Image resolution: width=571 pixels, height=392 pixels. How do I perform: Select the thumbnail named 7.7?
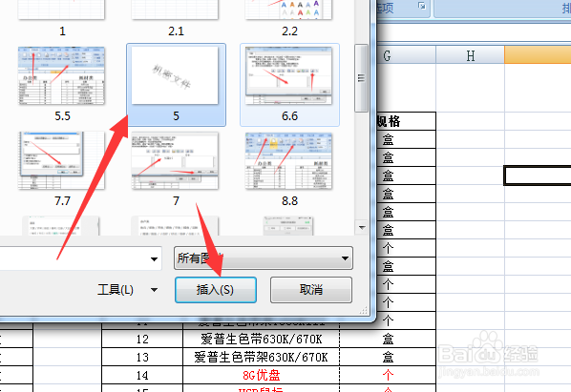(x=61, y=168)
